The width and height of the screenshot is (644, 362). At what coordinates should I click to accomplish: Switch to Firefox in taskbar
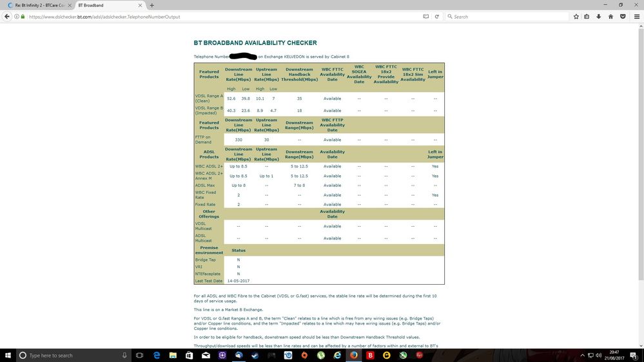coord(354,356)
